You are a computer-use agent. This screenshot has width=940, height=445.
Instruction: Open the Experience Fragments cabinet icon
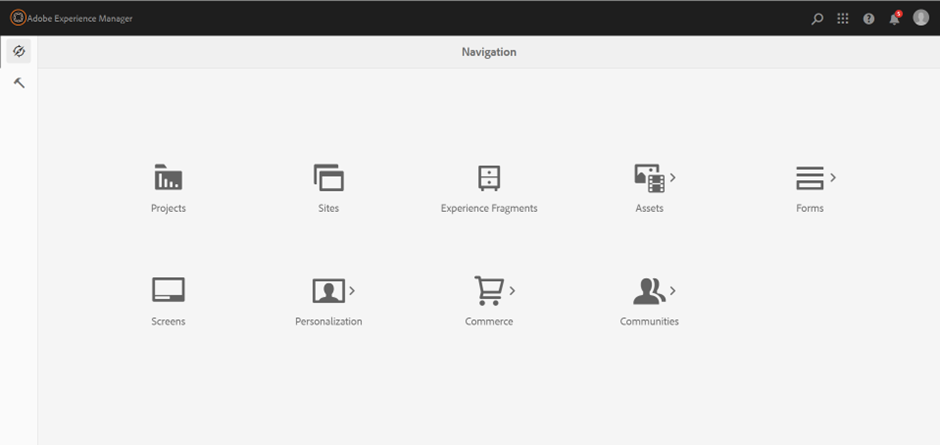click(x=489, y=178)
